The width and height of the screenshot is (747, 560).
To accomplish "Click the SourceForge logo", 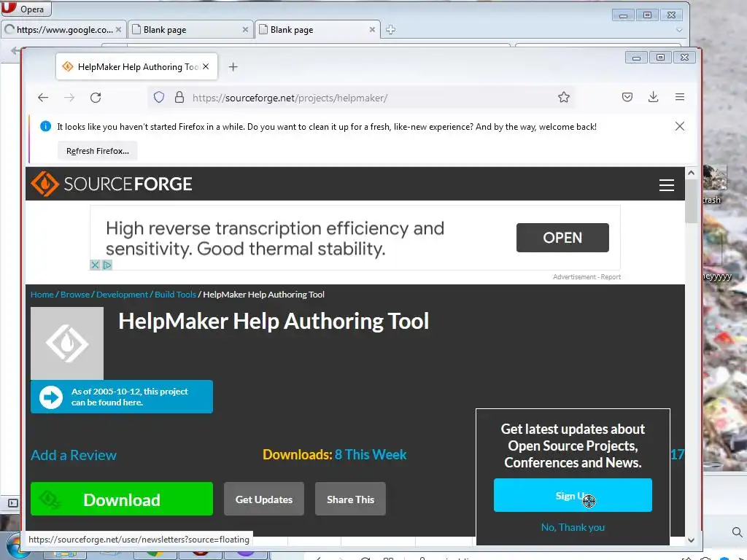I will coord(112,184).
